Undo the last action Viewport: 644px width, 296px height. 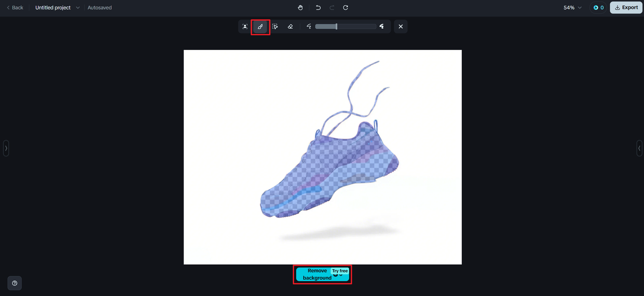[x=318, y=8]
